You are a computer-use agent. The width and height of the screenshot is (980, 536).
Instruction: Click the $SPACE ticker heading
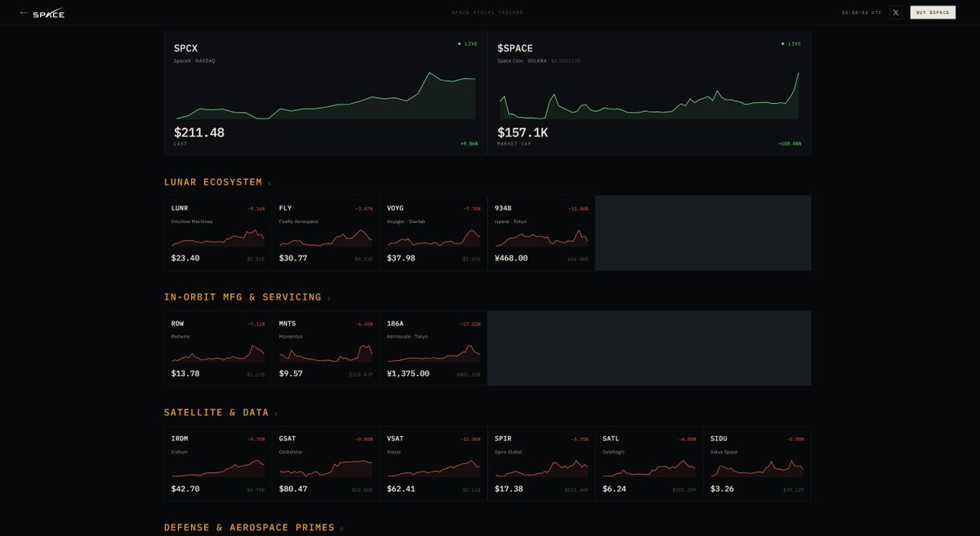coord(515,48)
